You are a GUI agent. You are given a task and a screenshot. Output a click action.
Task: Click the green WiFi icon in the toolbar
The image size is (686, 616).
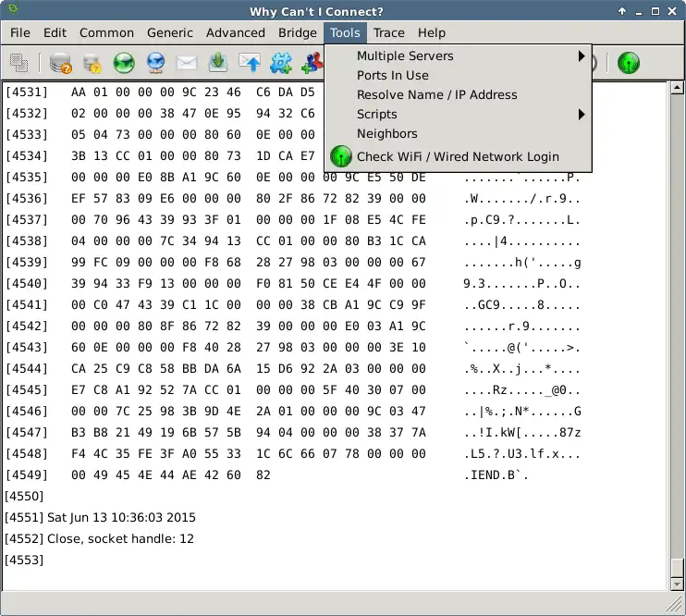tap(629, 63)
